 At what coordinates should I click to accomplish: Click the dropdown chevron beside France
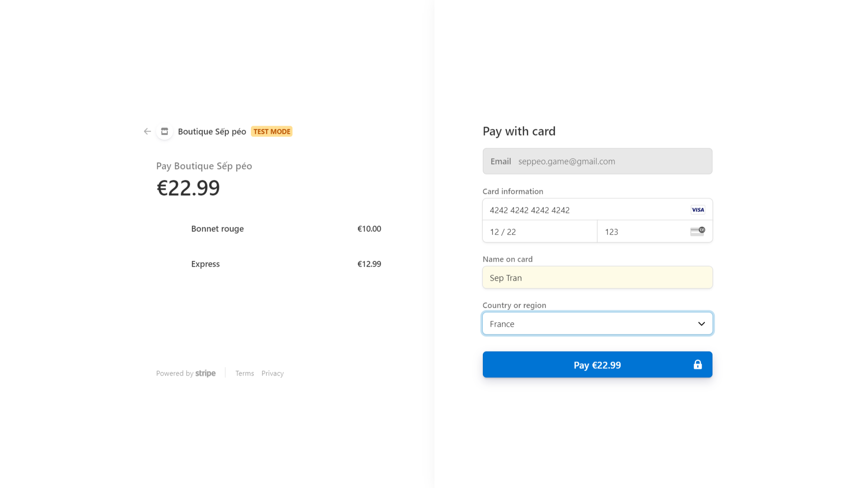pyautogui.click(x=701, y=324)
